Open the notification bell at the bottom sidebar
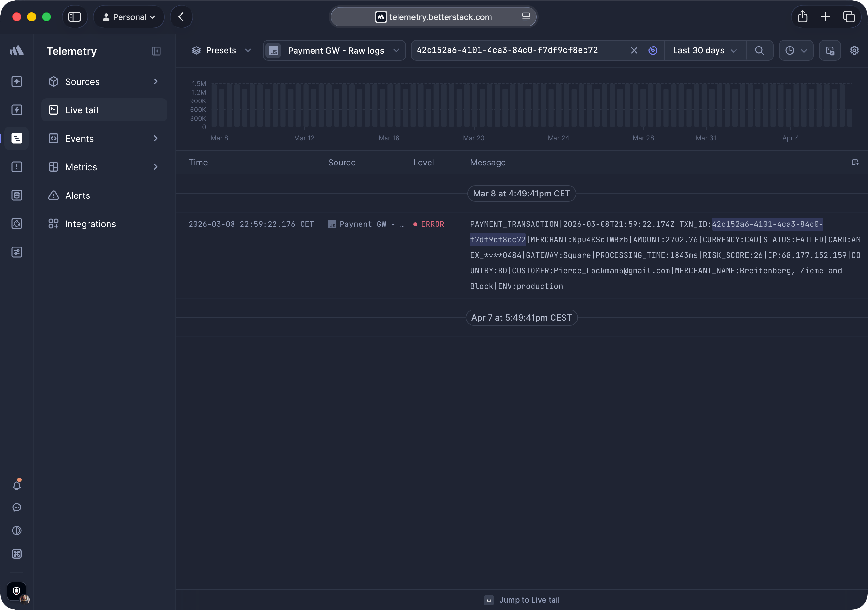Viewport: 868px width, 610px height. (17, 485)
